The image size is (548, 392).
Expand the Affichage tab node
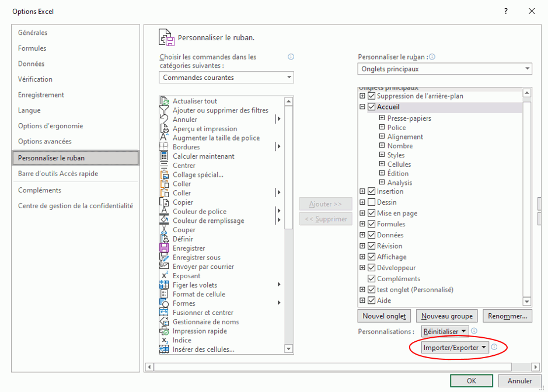[362, 257]
